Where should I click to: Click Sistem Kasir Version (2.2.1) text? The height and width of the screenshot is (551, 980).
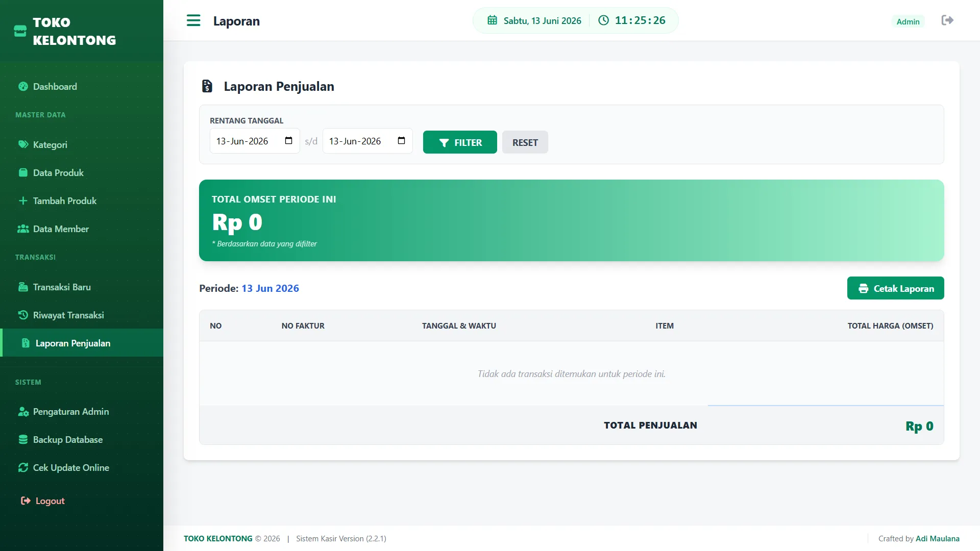tap(341, 538)
